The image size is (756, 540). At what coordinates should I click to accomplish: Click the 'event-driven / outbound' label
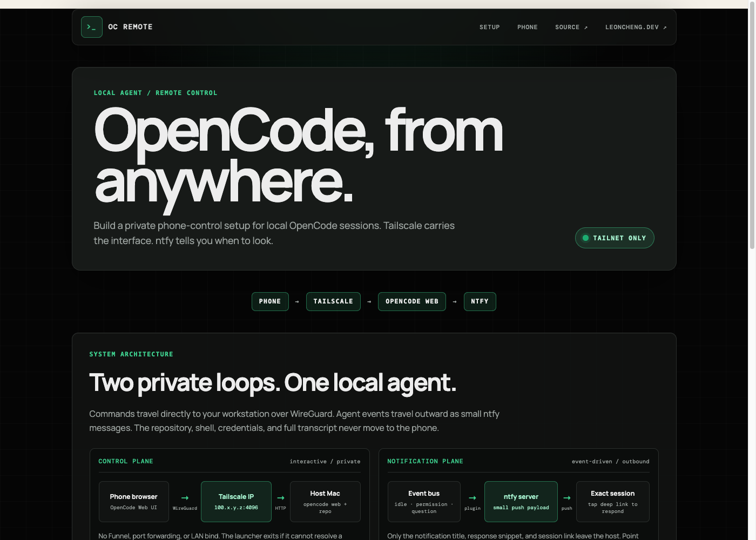click(x=611, y=462)
